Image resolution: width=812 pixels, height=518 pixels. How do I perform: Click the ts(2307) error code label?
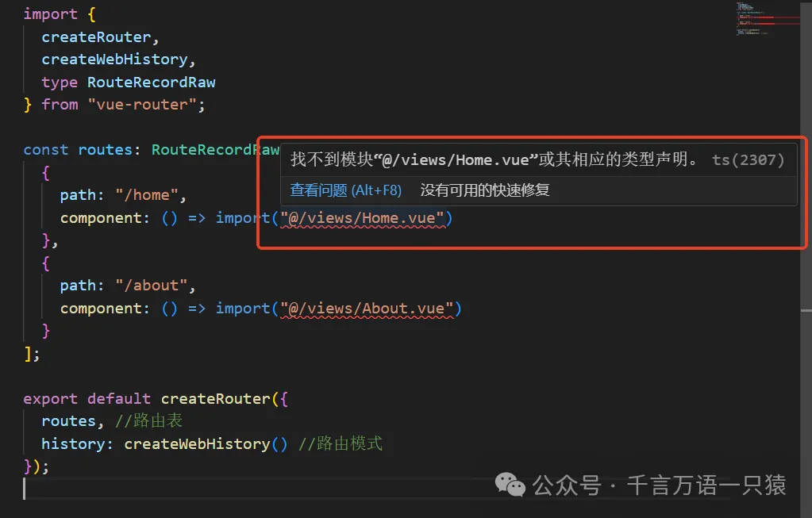pyautogui.click(x=747, y=159)
